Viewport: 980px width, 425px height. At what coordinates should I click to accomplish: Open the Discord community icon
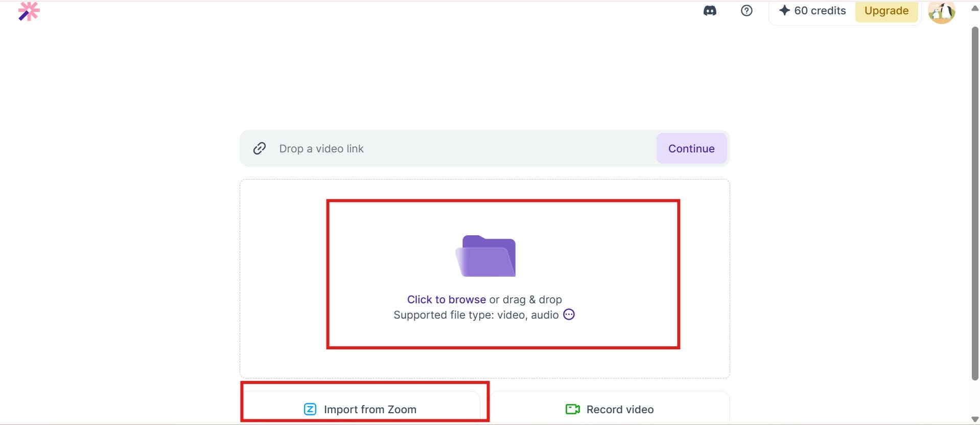[710, 11]
